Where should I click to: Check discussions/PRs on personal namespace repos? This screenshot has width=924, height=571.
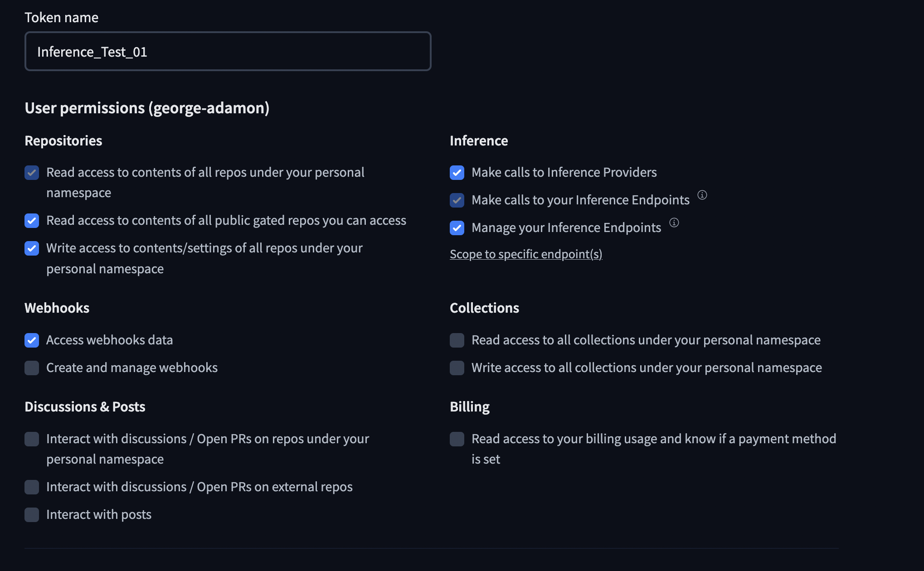[x=32, y=439]
